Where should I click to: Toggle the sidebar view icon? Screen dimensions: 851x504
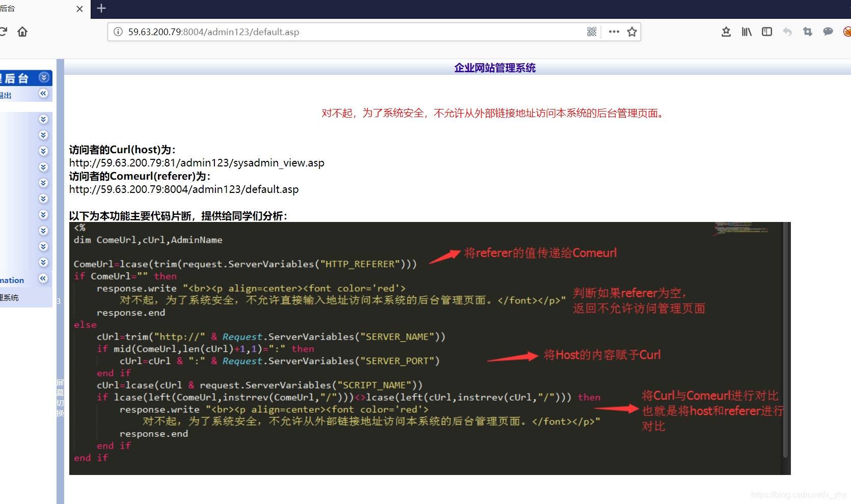tap(767, 32)
